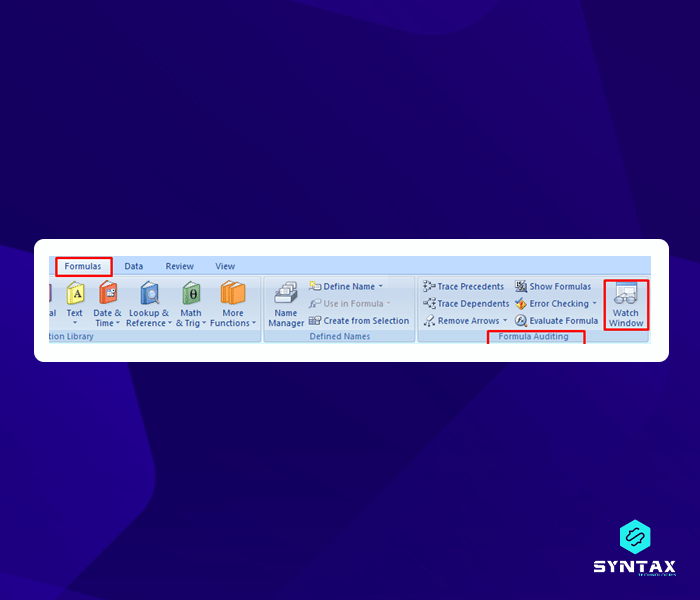Open the Define Name dropdown arrow
The height and width of the screenshot is (600, 700).
[x=381, y=286]
